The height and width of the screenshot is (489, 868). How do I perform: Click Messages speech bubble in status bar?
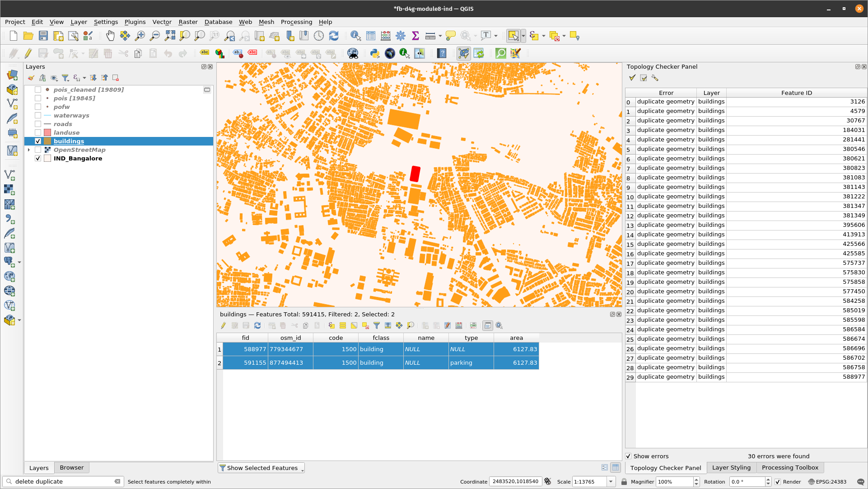860,482
